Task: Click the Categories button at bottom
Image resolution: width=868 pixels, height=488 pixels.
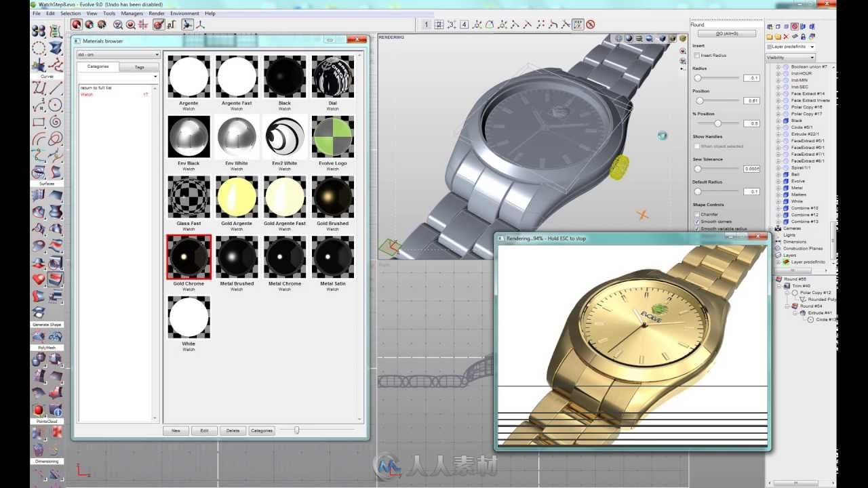Action: pyautogui.click(x=261, y=430)
